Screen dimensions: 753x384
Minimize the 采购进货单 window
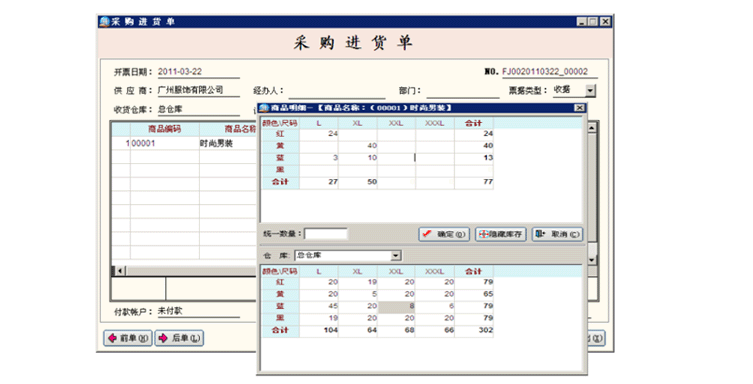582,22
